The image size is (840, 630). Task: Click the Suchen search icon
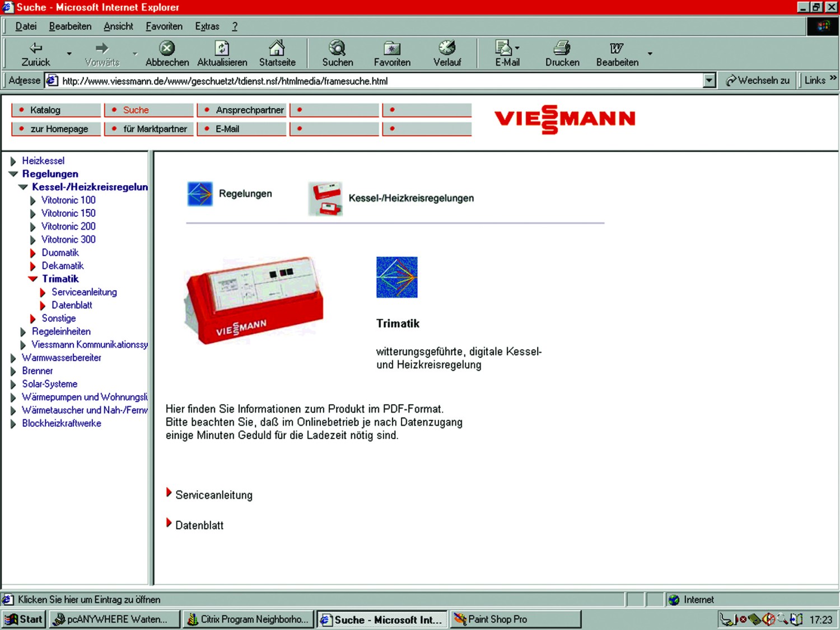coord(337,48)
